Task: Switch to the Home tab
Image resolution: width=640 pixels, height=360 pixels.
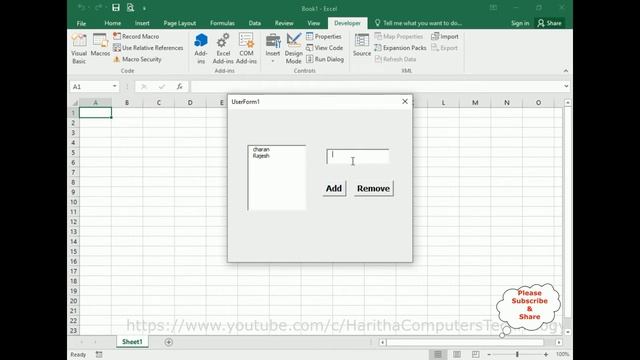Action: [112, 23]
